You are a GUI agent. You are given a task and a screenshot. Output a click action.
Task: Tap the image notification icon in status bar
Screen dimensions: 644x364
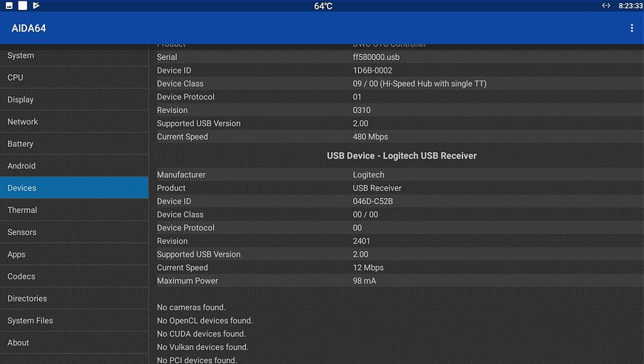coord(9,6)
